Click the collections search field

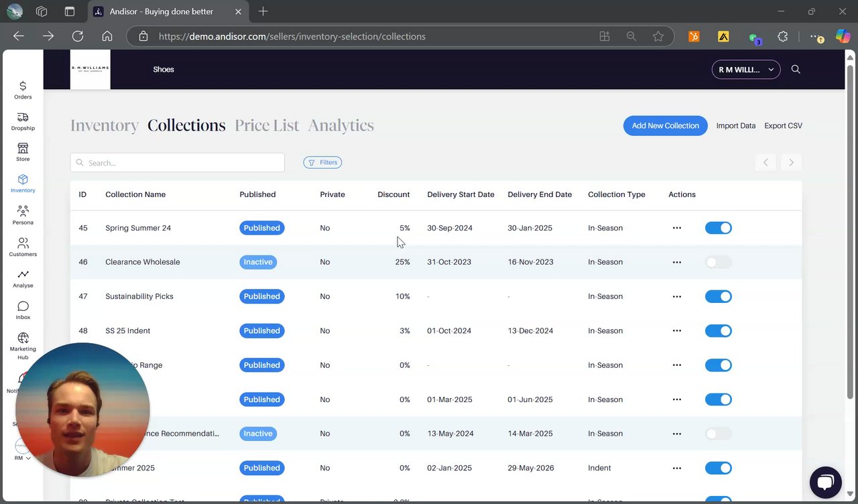[178, 162]
